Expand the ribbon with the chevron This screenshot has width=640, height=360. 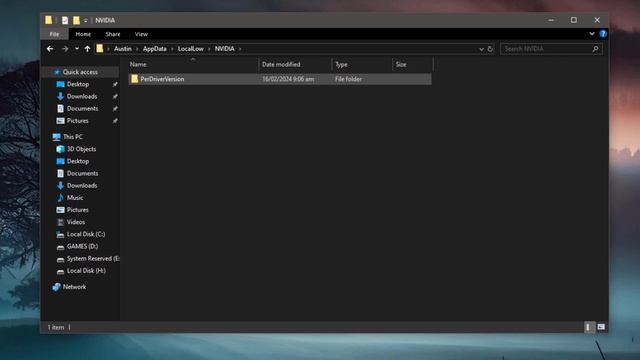[x=592, y=34]
